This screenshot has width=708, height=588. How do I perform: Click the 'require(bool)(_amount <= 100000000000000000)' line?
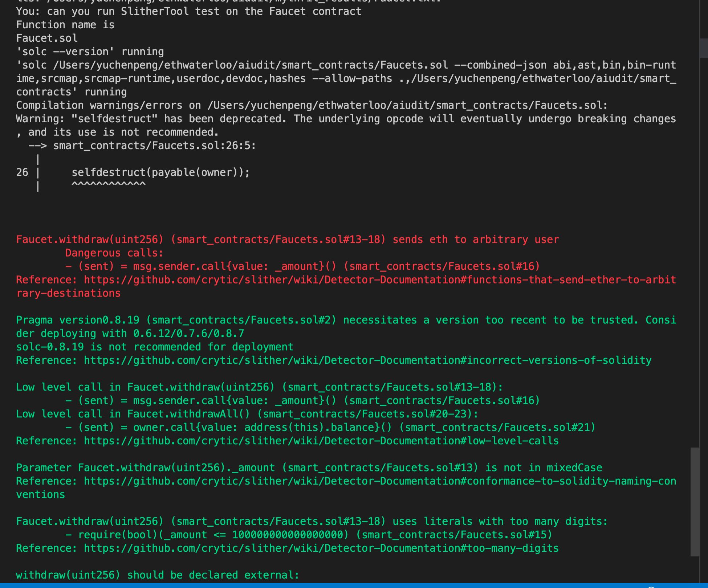[x=309, y=535]
